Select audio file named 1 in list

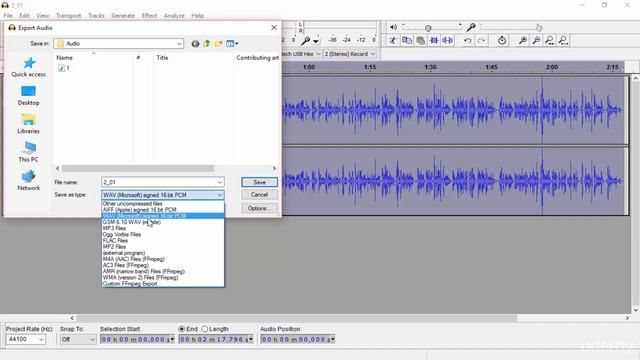pos(64,68)
